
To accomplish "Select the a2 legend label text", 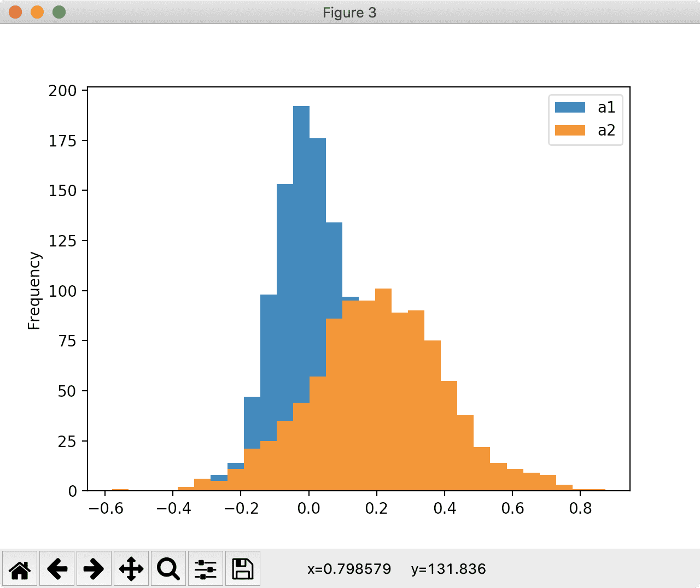I will pos(606,131).
